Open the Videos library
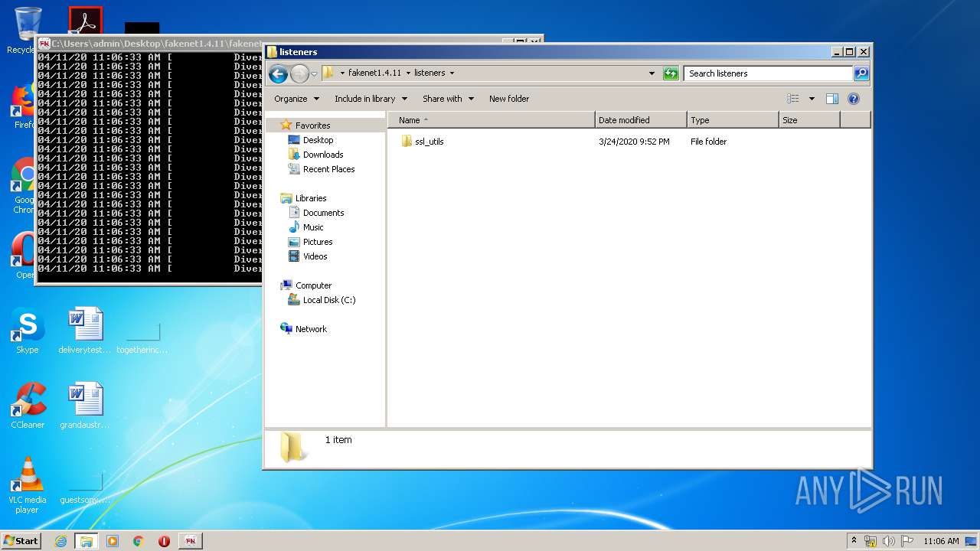The height and width of the screenshot is (551, 980). [308, 256]
